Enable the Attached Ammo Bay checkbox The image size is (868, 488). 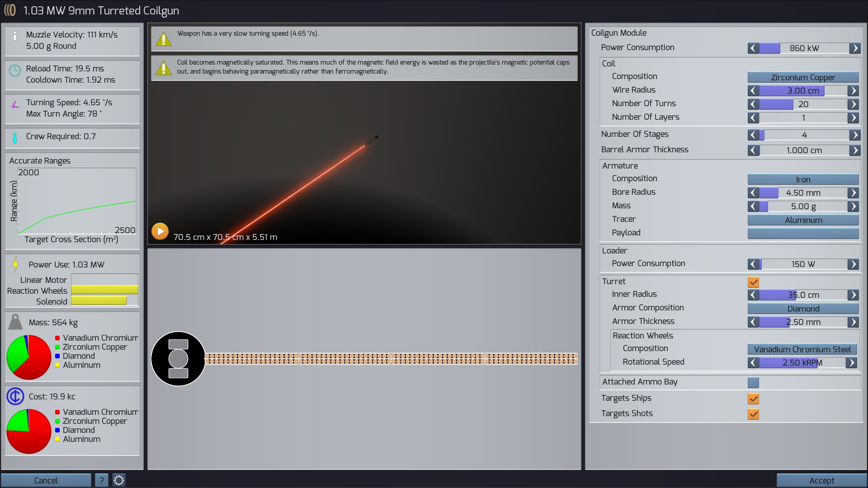tap(753, 383)
